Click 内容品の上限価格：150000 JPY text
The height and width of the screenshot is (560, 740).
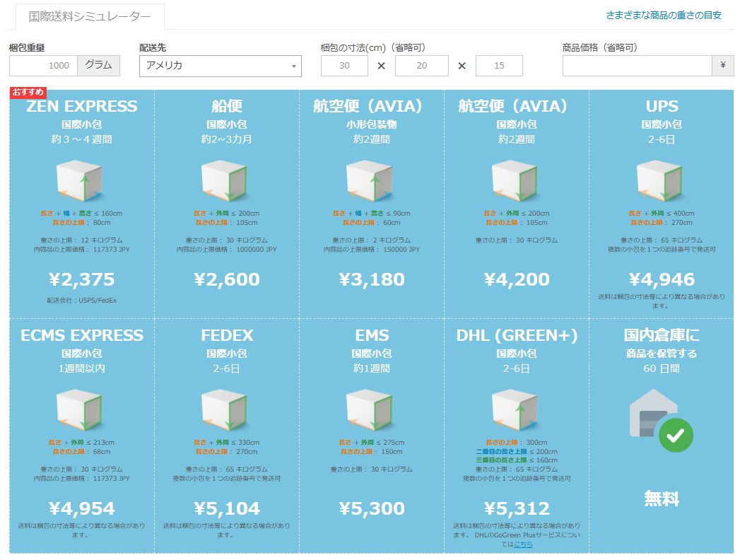click(372, 250)
